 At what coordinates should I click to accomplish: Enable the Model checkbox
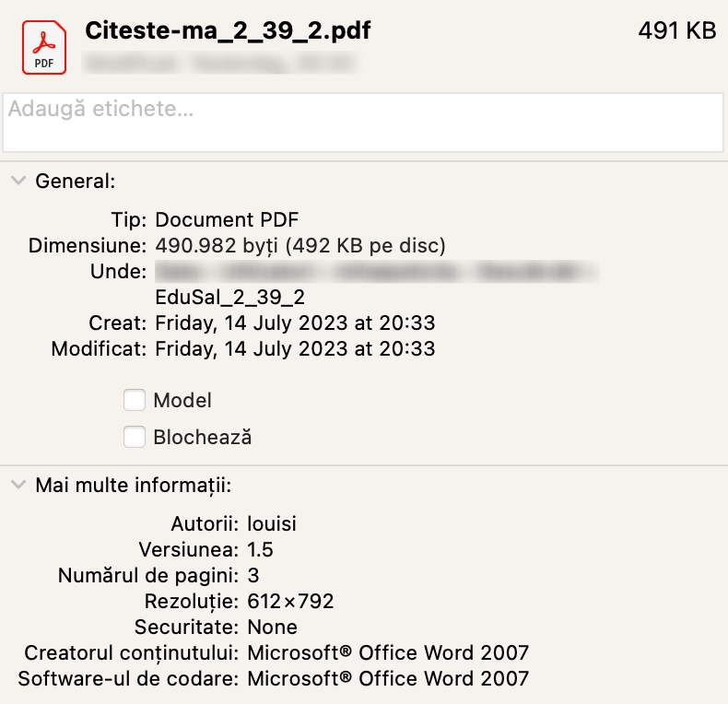(135, 400)
